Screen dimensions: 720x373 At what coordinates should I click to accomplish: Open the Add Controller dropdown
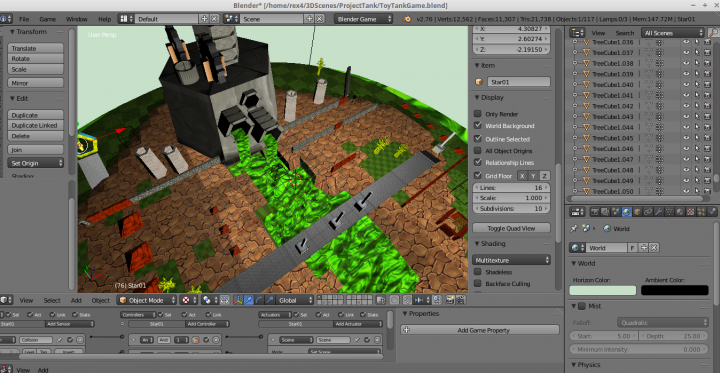click(207, 324)
